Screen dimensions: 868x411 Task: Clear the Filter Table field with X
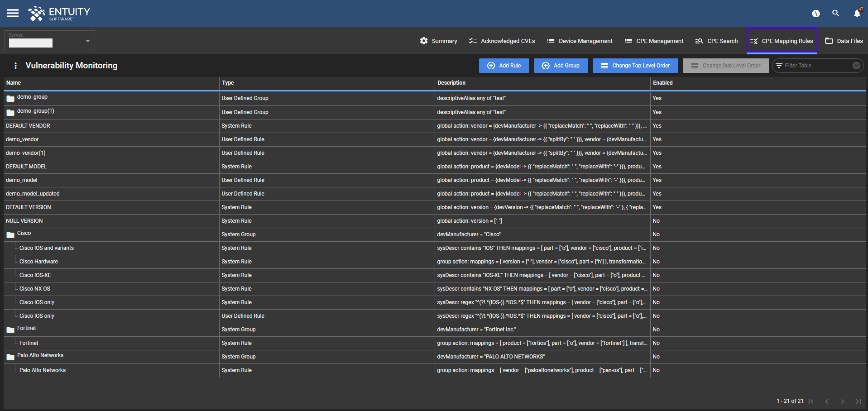click(856, 66)
